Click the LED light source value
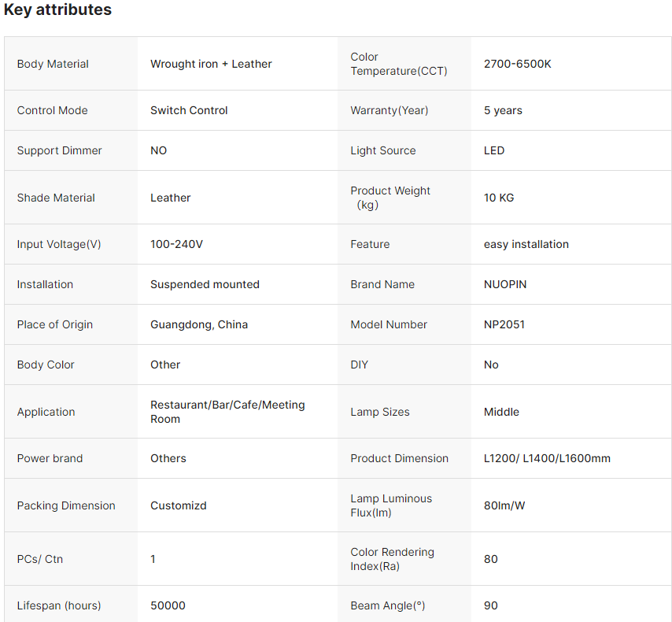672x622 pixels. pos(494,150)
